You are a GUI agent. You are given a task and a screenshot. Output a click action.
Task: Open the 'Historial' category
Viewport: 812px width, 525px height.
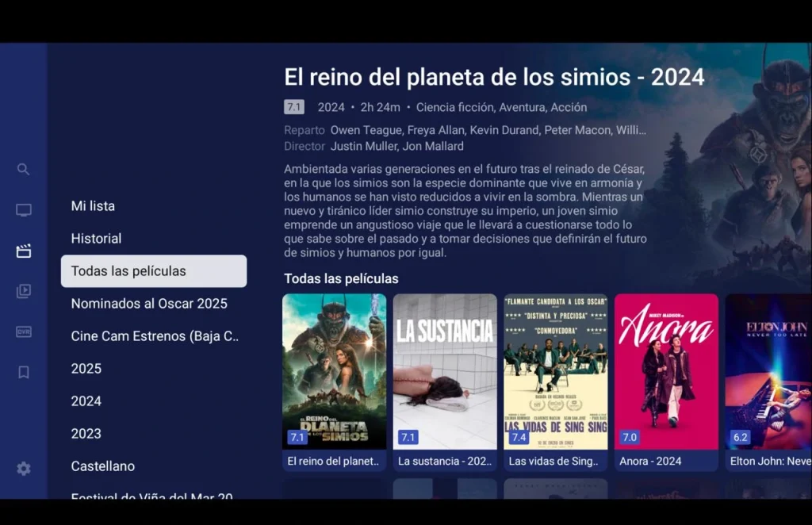click(153, 239)
